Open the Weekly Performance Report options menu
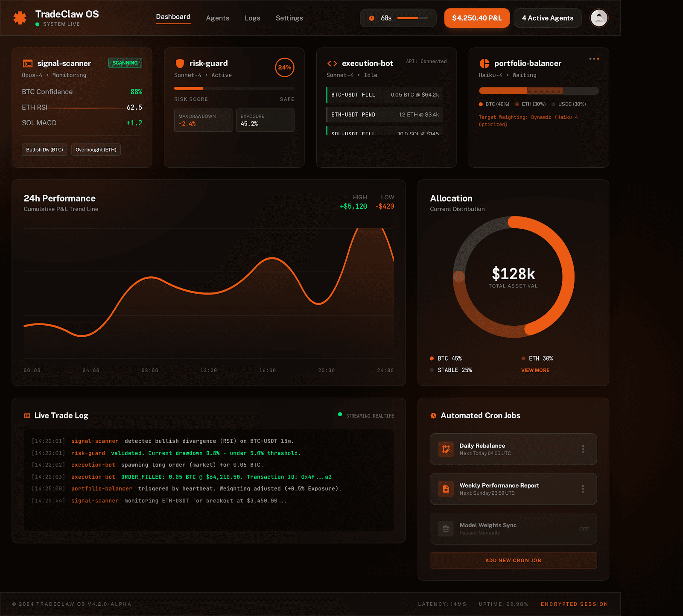Screen dimensions: 683x616 pos(583,489)
